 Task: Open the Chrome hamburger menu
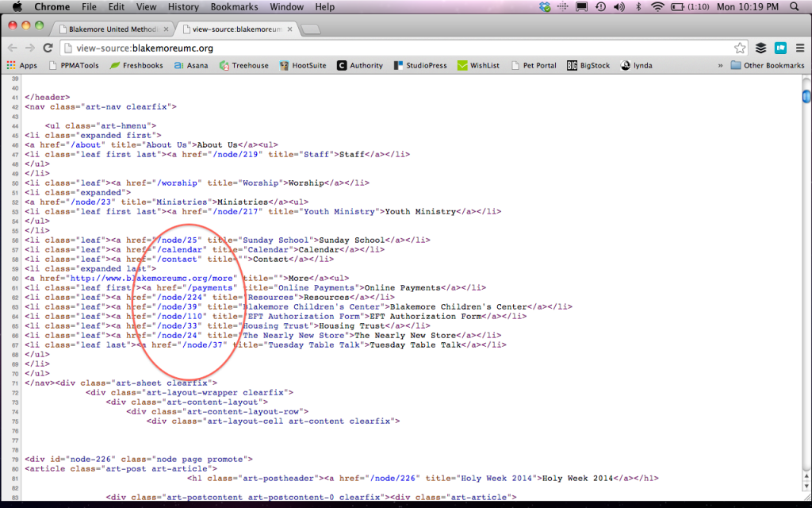point(800,48)
